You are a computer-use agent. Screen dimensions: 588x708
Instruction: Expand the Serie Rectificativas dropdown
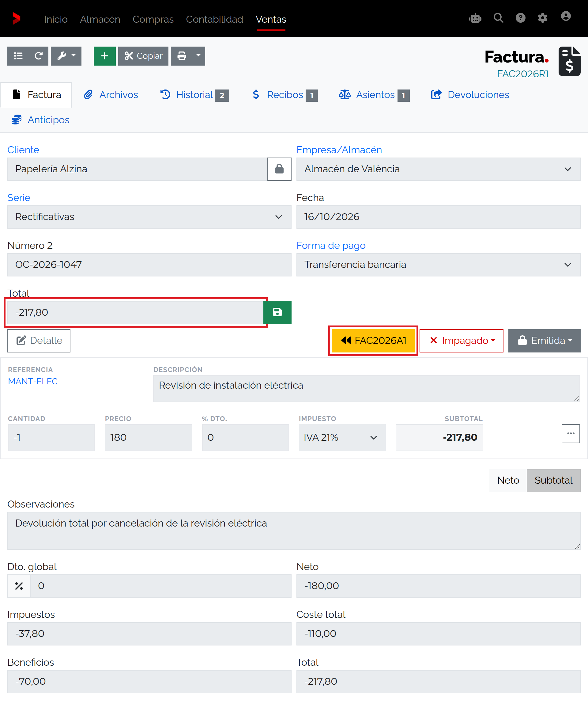pyautogui.click(x=149, y=217)
